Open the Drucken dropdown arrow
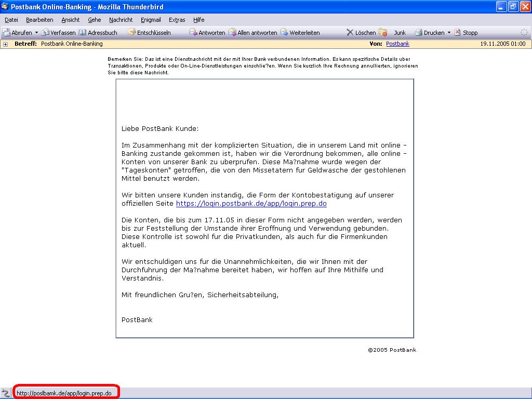The width and height of the screenshot is (532, 399). pos(449,33)
